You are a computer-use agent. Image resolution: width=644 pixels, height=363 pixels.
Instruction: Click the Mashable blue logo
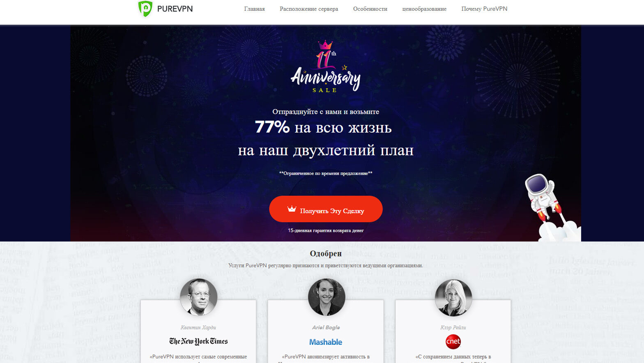tap(326, 342)
